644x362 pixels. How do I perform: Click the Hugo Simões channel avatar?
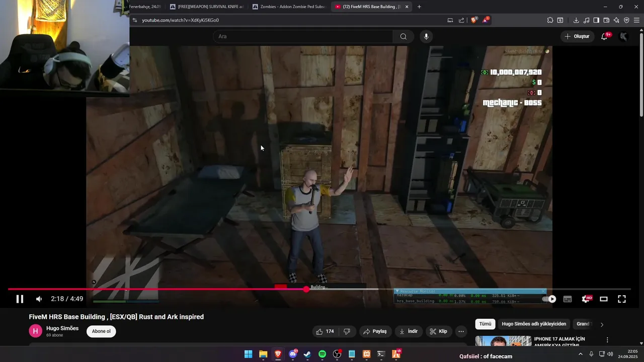coord(35,331)
